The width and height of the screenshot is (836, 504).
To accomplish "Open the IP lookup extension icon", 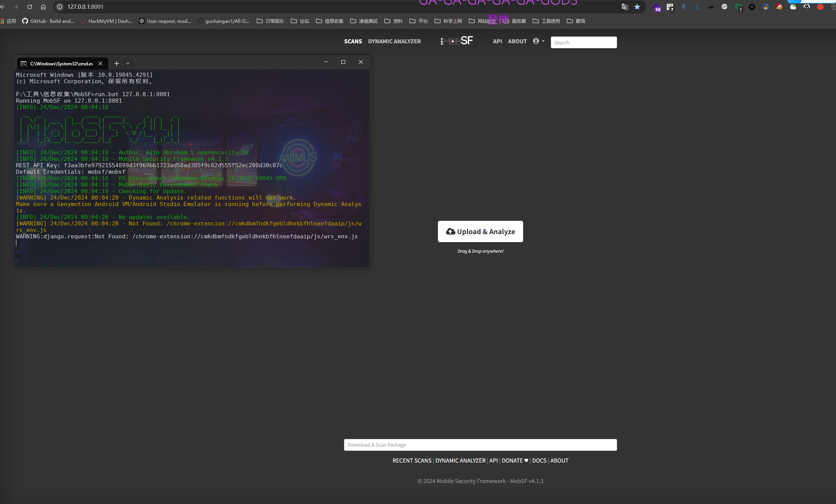I will point(725,7).
